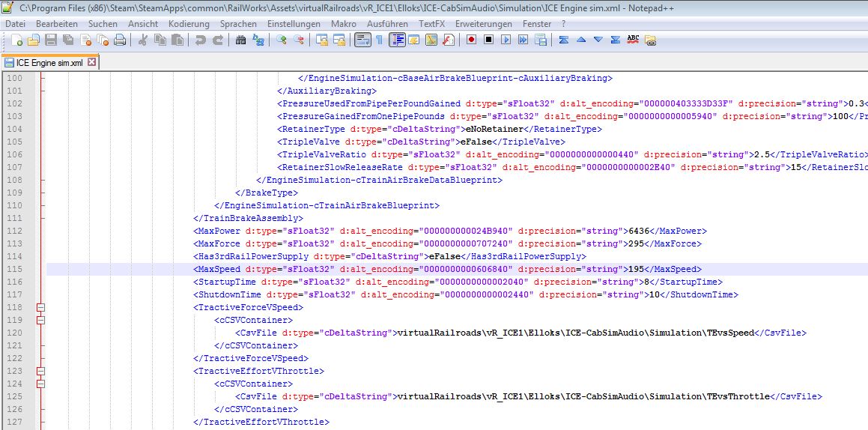Viewport: 868px width, 430px height.
Task: Click the down triangle toolbar icon
Action: 598,40
